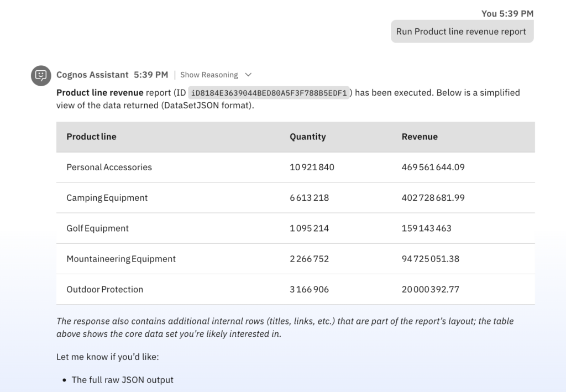Click the Cognos Assistant name label
Screen dimensions: 566x392
tap(92, 75)
